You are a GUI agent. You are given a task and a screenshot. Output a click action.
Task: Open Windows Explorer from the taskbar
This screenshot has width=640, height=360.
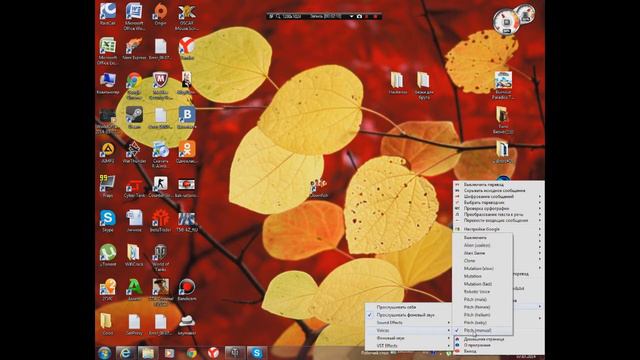[147, 353]
